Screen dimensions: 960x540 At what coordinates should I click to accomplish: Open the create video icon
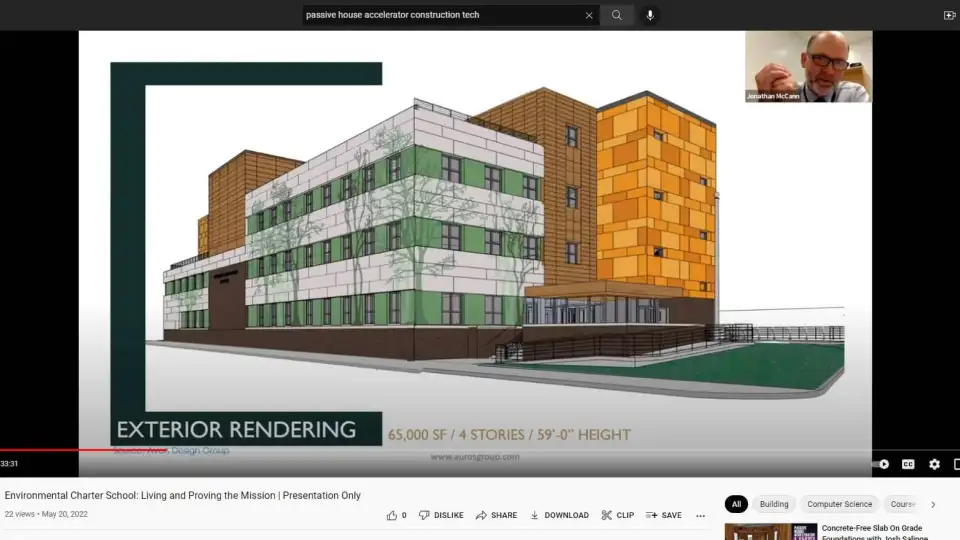(x=949, y=15)
